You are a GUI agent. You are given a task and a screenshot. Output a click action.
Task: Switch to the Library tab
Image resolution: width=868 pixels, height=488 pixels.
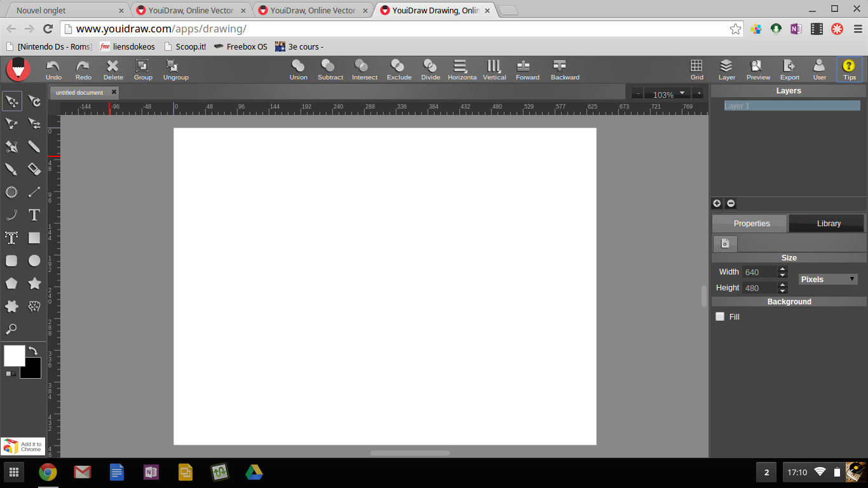(828, 224)
